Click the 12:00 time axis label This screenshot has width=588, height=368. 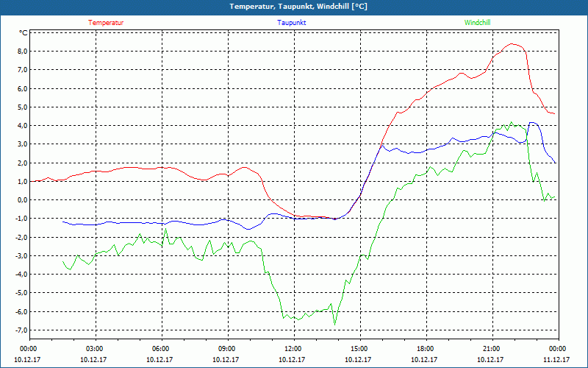tap(292, 349)
